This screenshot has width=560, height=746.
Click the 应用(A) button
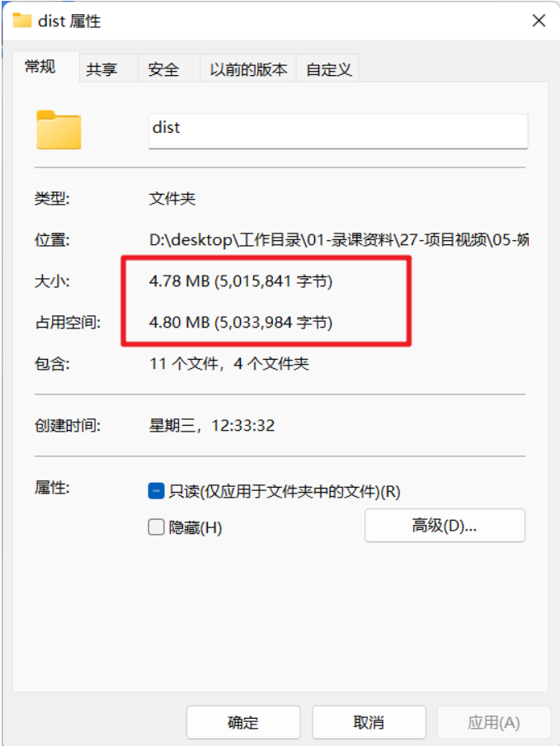coord(493,723)
